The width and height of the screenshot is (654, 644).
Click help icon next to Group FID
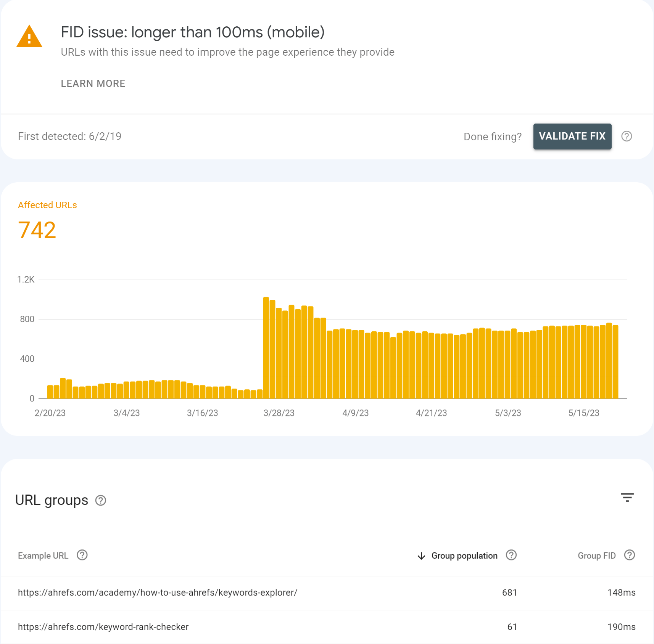tap(629, 555)
